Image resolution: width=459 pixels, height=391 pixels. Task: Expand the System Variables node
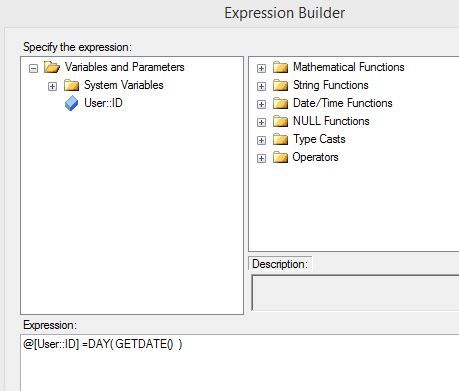tap(52, 87)
